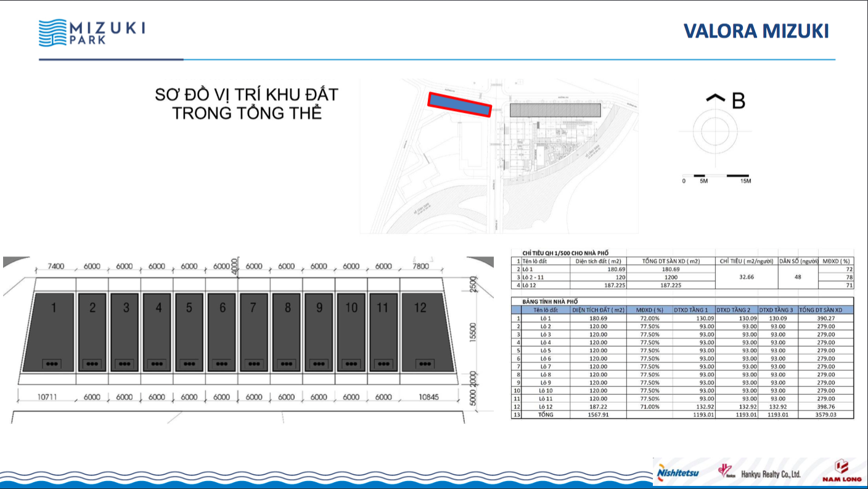Click the Lô 2 - 11 row label

point(534,277)
